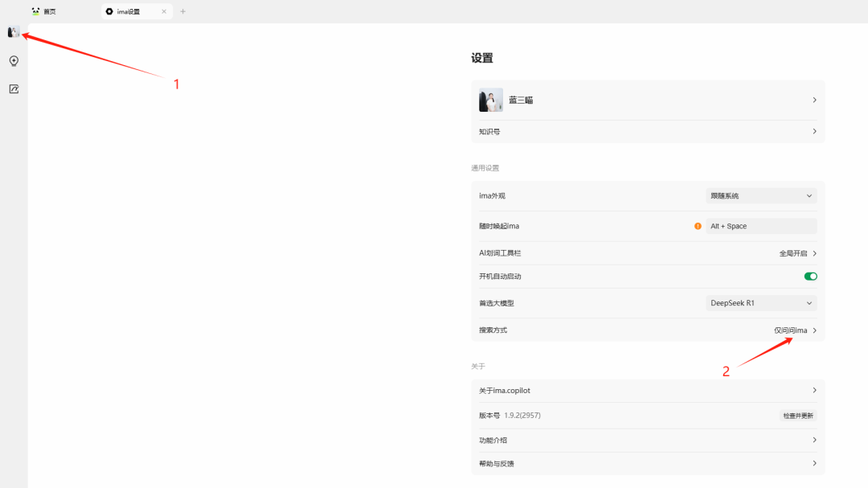The image size is (868, 488).
Task: Open the 关于ima.copilot row chevron
Action: (x=814, y=391)
